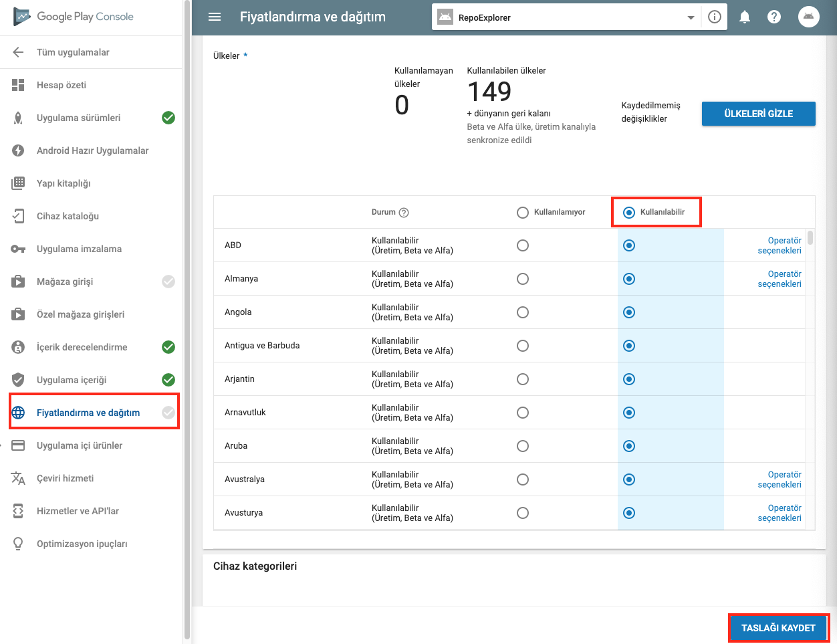Click the country list scrollbar
Viewport: 837px width, 644px height.
click(810, 238)
